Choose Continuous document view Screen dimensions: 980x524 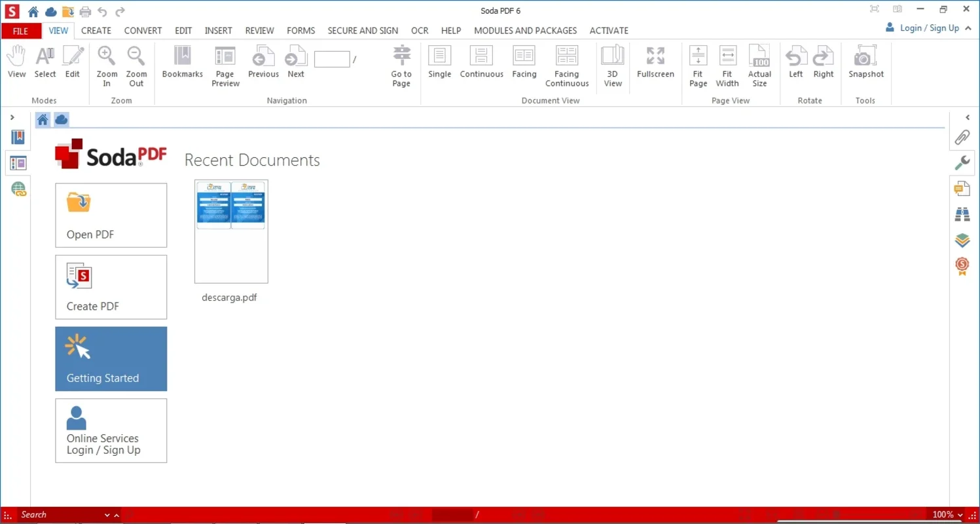click(482, 62)
